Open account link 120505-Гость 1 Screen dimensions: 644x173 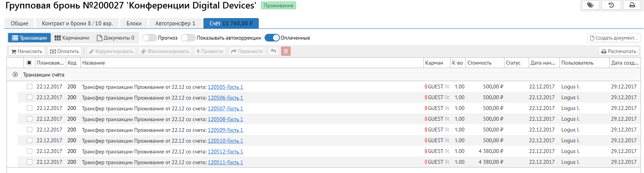(225, 87)
